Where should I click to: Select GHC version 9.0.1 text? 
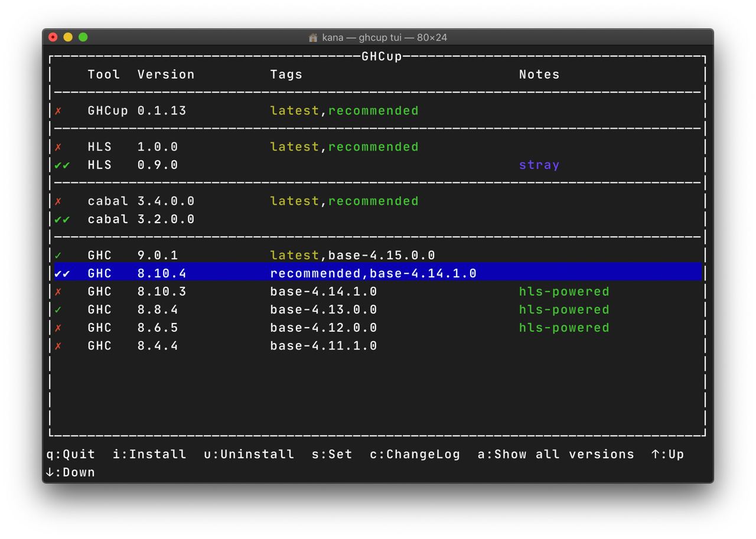158,255
